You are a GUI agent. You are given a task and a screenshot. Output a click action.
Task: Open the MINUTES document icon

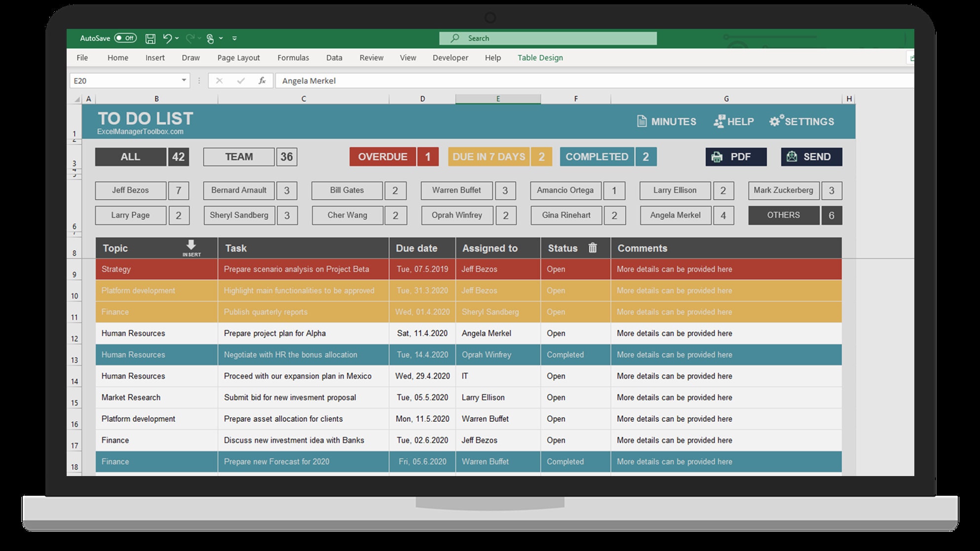[641, 121]
